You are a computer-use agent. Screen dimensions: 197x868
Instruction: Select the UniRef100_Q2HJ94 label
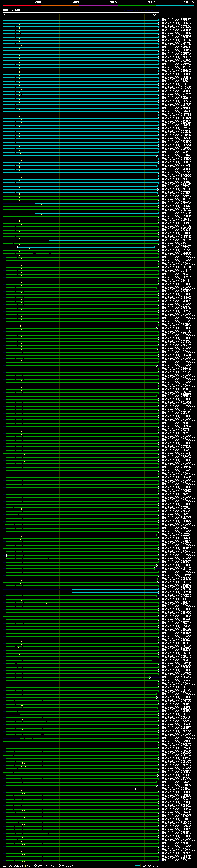pyautogui.click(x=177, y=267)
